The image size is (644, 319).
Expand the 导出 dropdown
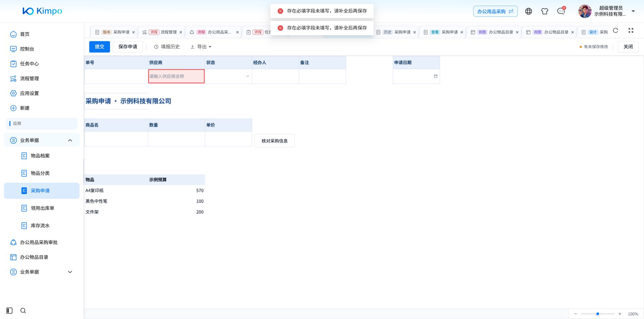201,47
